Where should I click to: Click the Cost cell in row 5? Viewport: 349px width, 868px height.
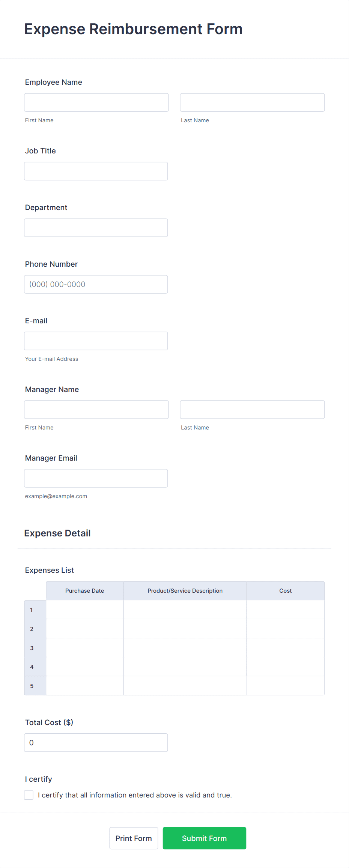pyautogui.click(x=285, y=685)
